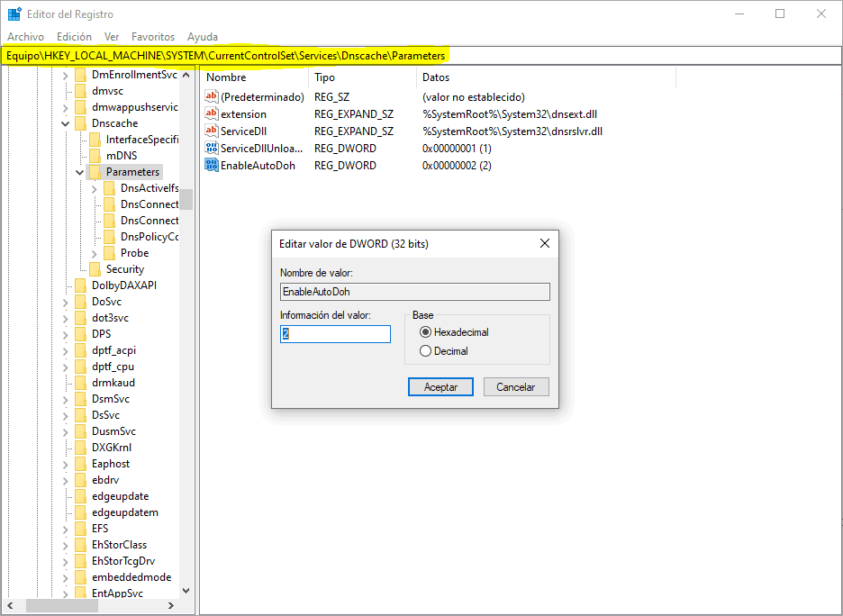Click the dptf_acpi folder icon
The height and width of the screenshot is (616, 843).
[81, 350]
